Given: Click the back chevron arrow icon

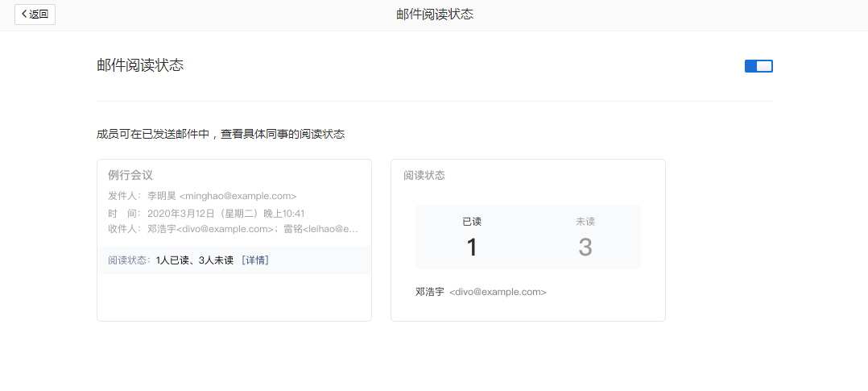Looking at the screenshot, I should click(x=24, y=15).
